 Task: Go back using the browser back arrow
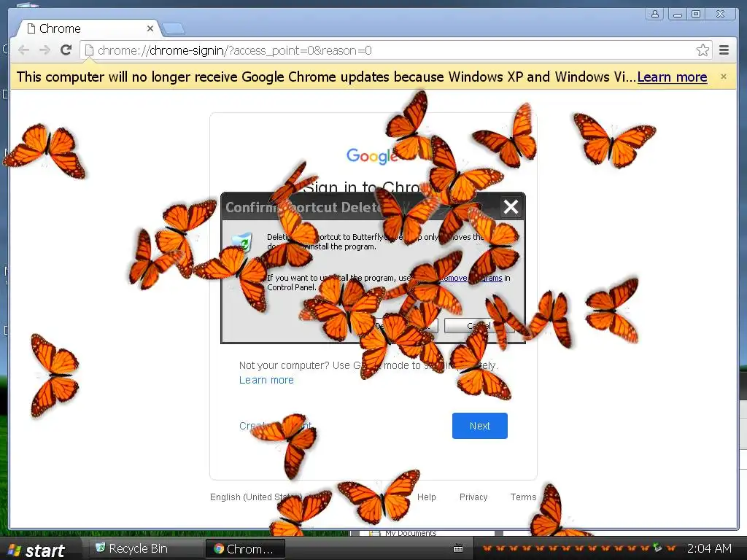pyautogui.click(x=23, y=50)
